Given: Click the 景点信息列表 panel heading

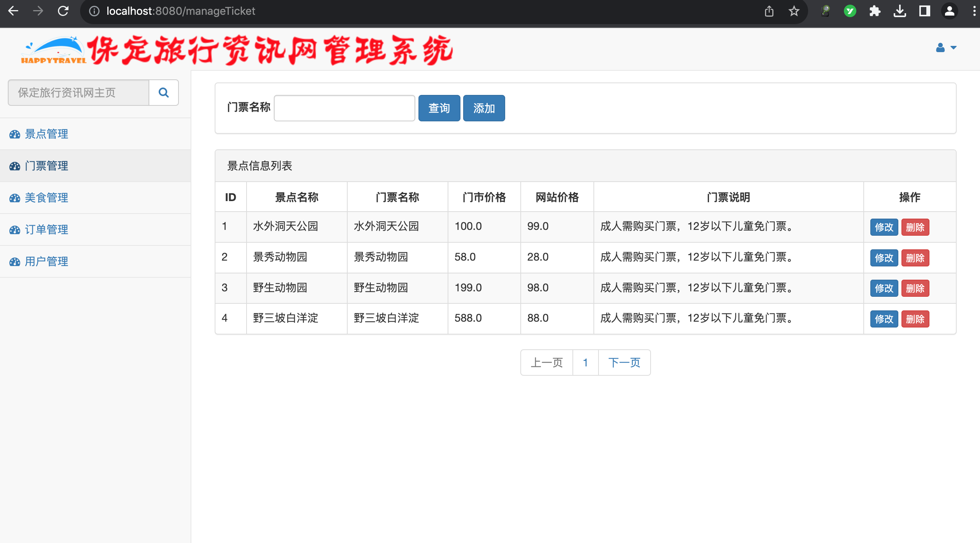Looking at the screenshot, I should click(260, 166).
